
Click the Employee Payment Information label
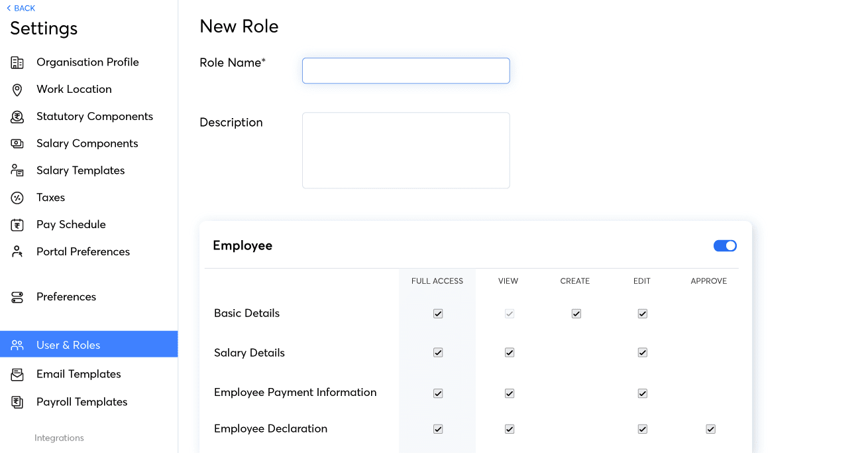295,393
